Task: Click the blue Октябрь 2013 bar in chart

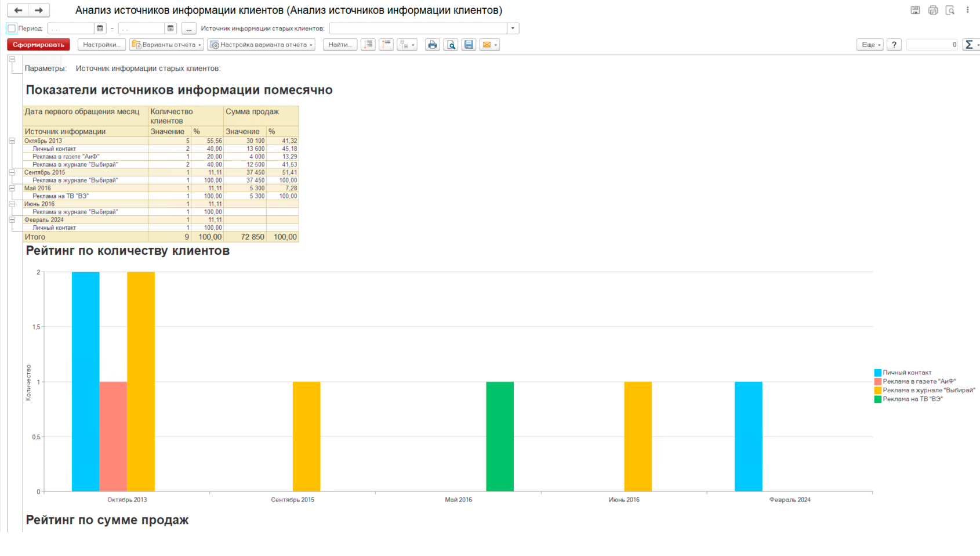Action: tap(86, 381)
